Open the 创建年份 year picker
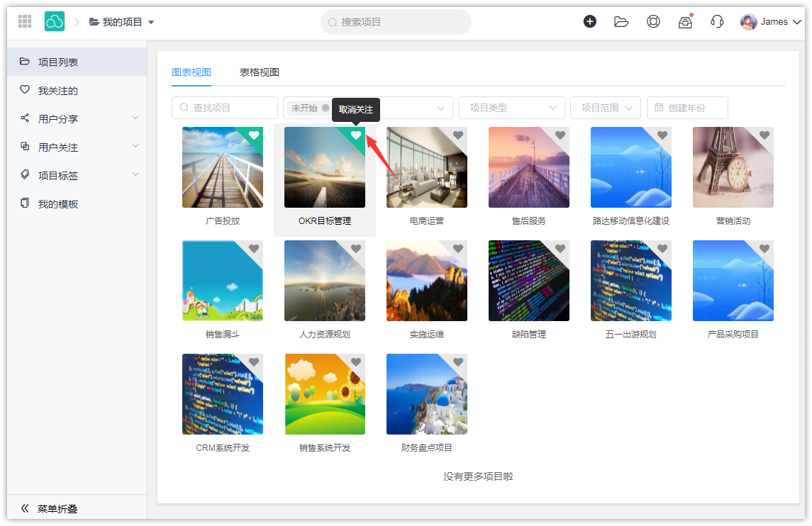The image size is (812, 526). click(x=687, y=108)
